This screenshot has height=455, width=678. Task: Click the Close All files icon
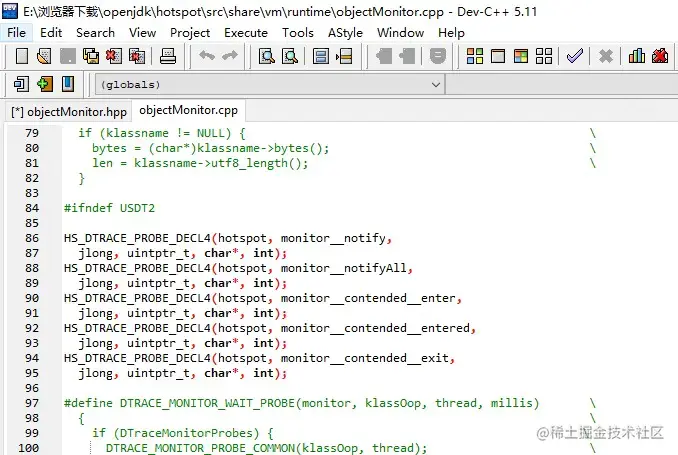(137, 56)
